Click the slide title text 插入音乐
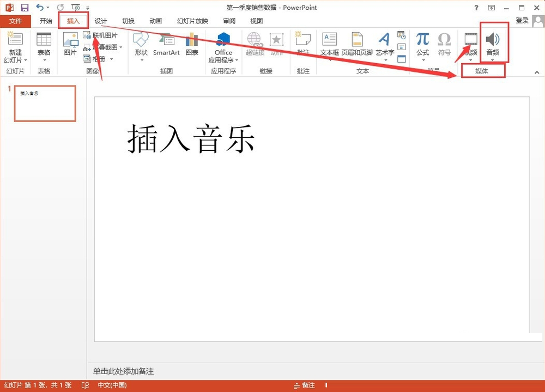This screenshot has width=545, height=392. pyautogui.click(x=191, y=139)
